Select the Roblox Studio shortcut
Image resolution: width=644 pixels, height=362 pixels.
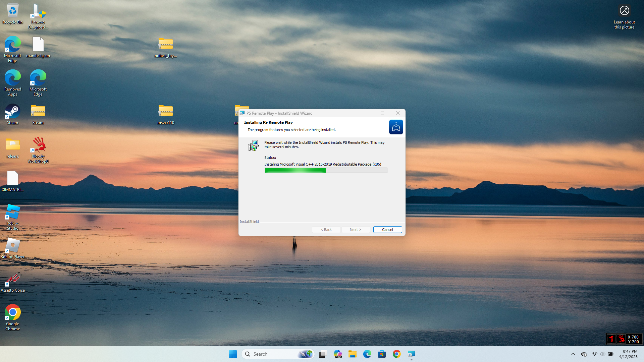13,217
